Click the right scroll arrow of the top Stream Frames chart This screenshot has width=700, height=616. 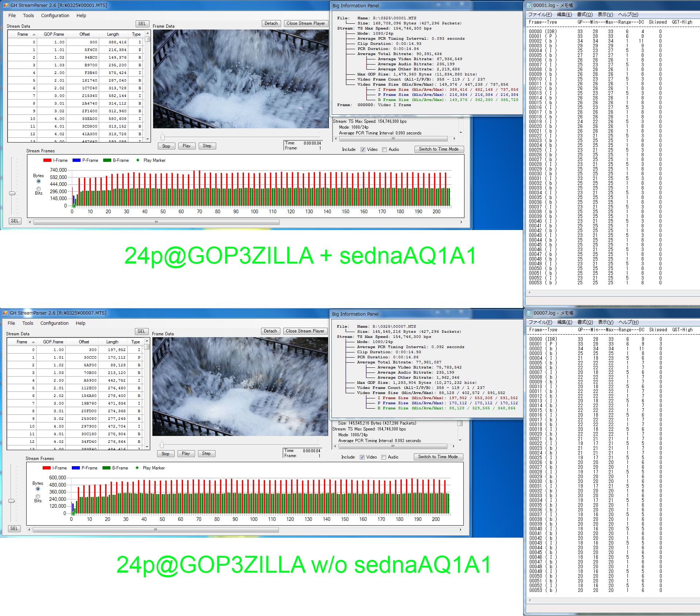pyautogui.click(x=461, y=222)
